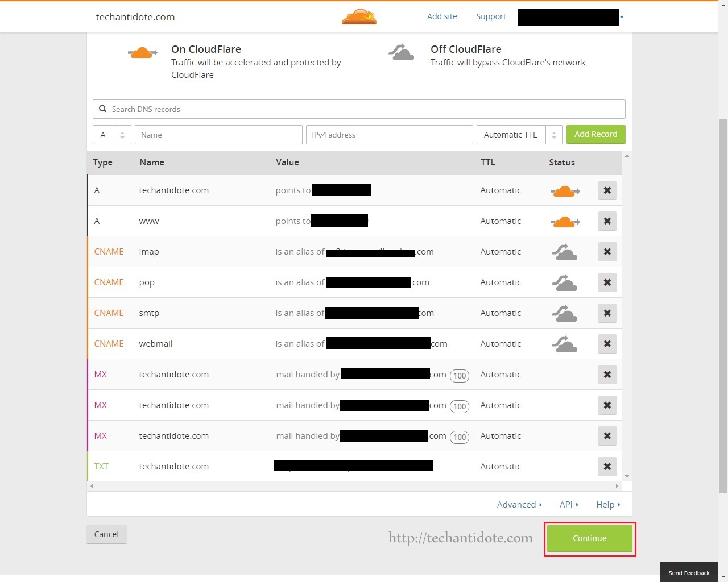
Task: Focus the Search DNS records field
Action: (x=359, y=109)
